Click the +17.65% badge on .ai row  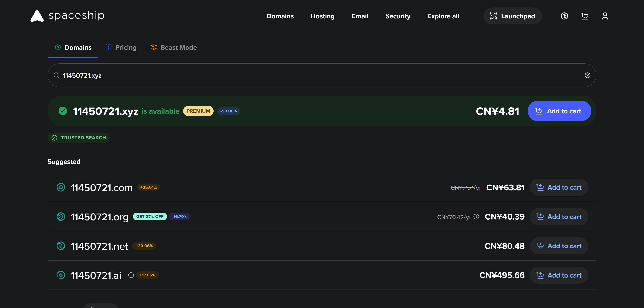tap(148, 275)
